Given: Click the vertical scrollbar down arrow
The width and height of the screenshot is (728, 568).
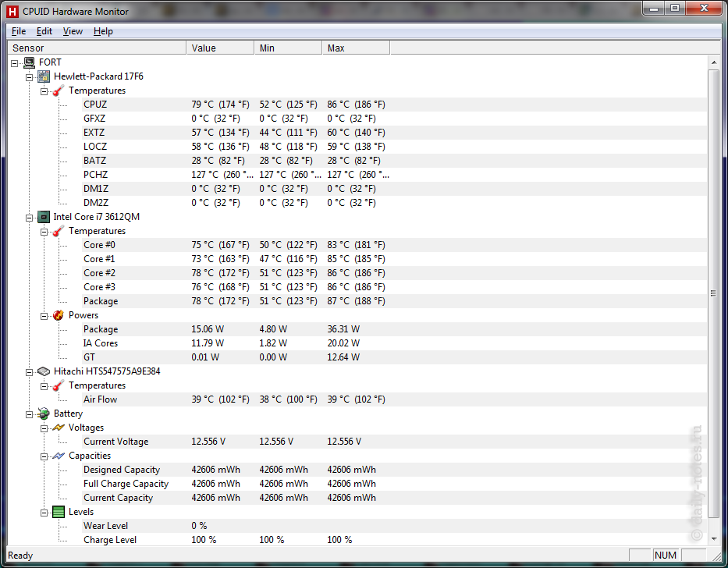Looking at the screenshot, I should click(x=713, y=538).
